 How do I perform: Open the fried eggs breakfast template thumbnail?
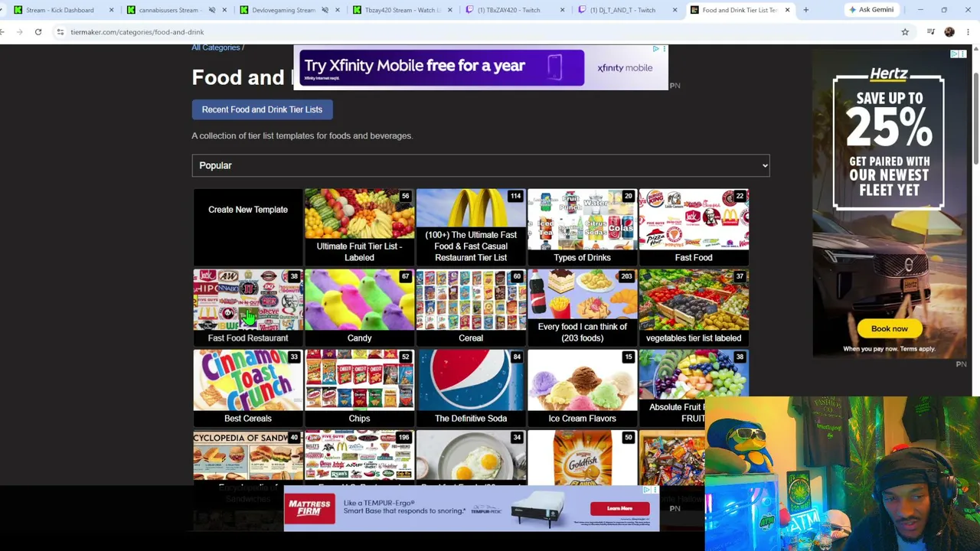point(471,457)
